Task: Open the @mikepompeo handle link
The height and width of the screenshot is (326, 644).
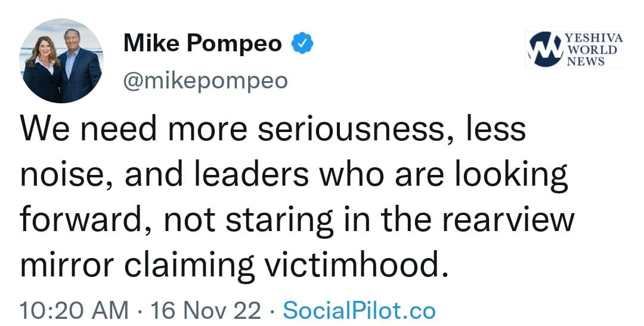Action: [205, 80]
